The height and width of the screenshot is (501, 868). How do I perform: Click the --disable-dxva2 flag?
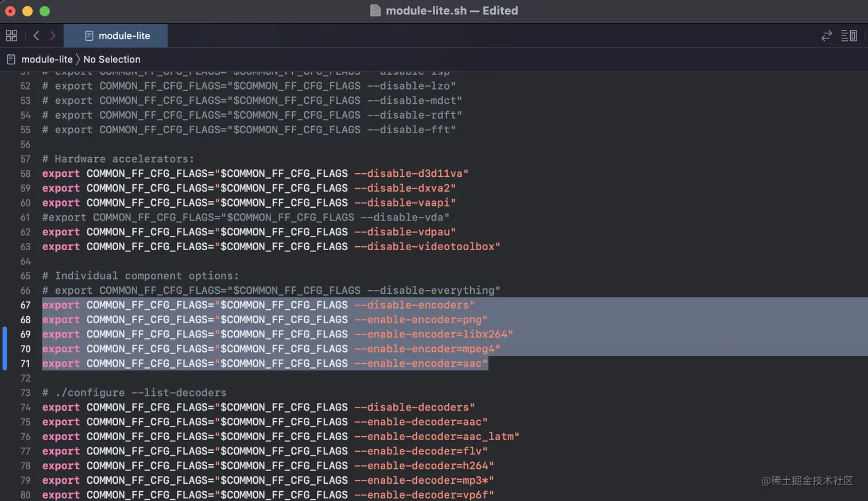402,188
